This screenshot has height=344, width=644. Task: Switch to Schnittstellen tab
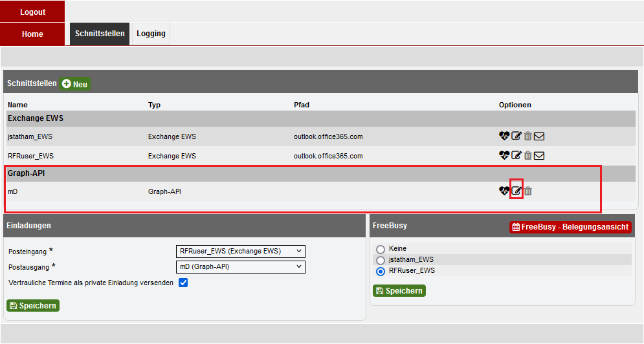(x=100, y=34)
